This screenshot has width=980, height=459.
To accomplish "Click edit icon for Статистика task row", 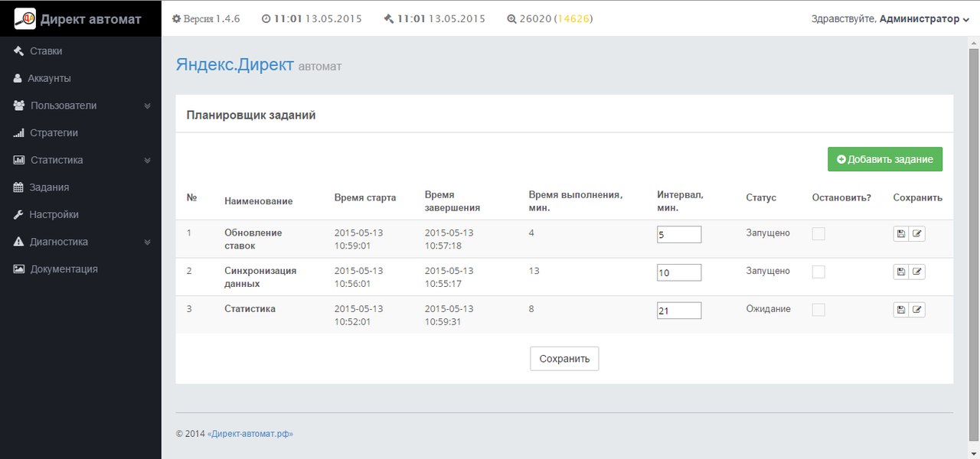I will click(917, 310).
